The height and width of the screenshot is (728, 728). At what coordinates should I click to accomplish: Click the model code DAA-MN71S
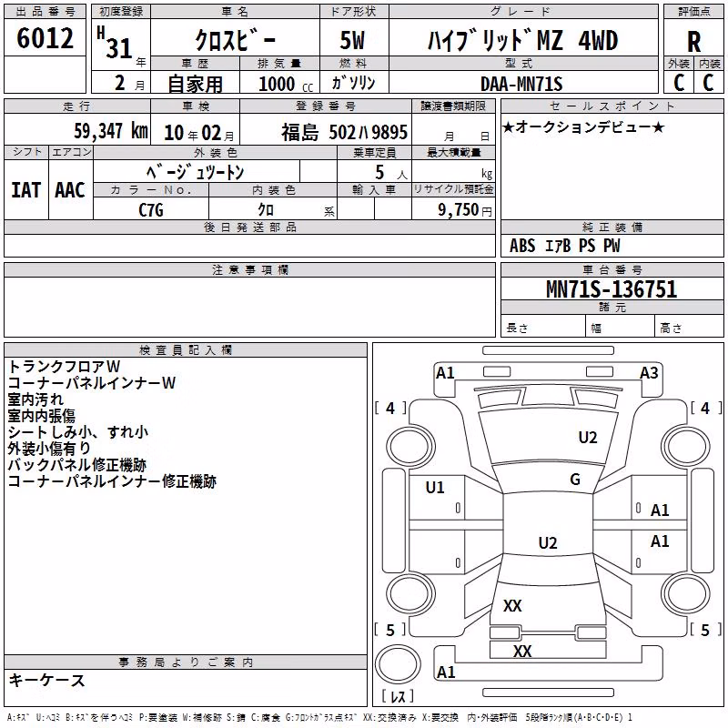pyautogui.click(x=521, y=84)
